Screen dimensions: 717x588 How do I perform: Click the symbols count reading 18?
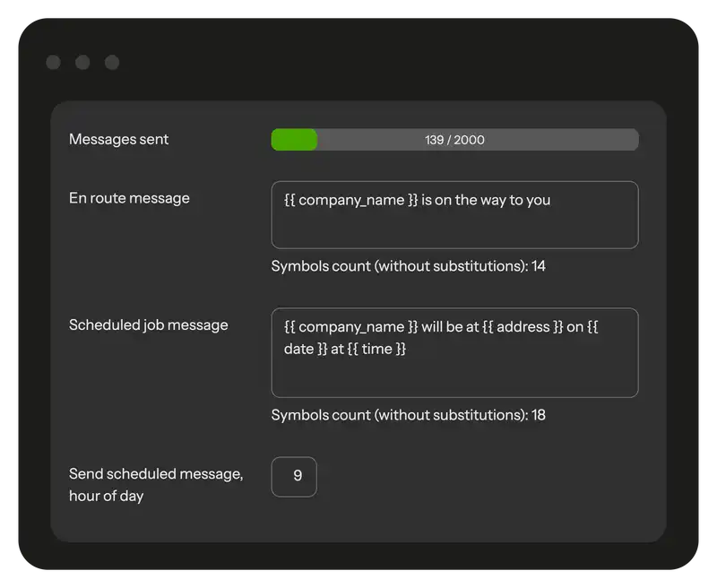point(408,415)
